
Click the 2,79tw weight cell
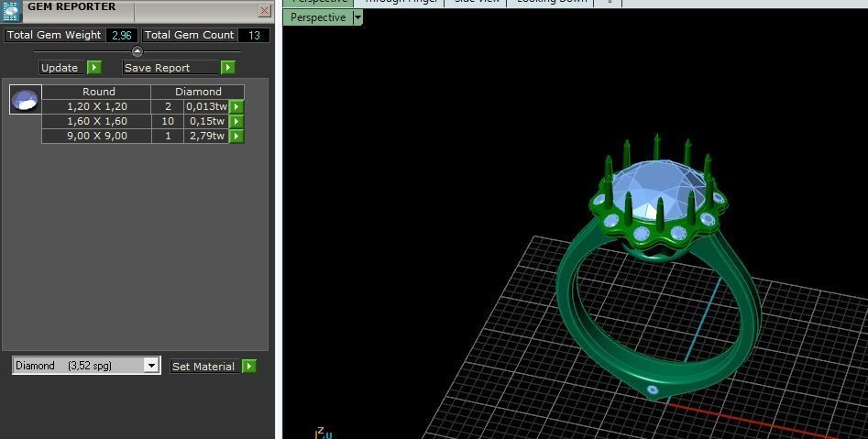tap(206, 136)
